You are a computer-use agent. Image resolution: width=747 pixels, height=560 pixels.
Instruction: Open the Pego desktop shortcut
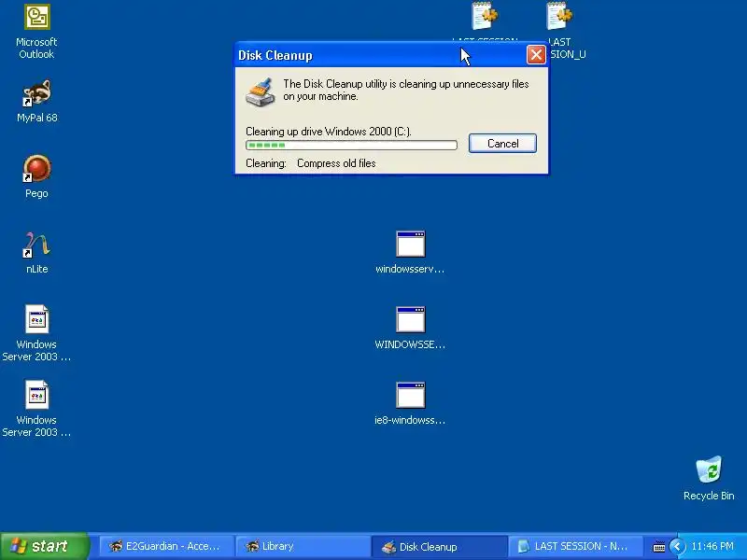pos(36,176)
